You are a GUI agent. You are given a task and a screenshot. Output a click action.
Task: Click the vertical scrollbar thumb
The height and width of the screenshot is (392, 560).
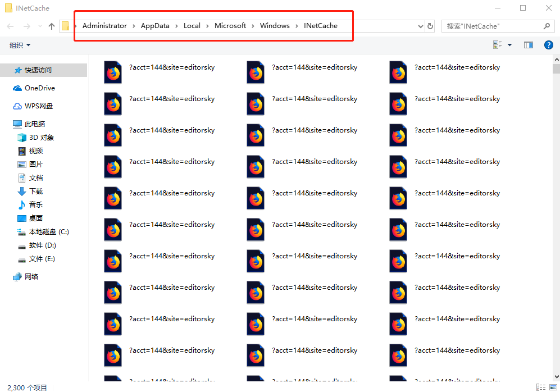(557, 69)
